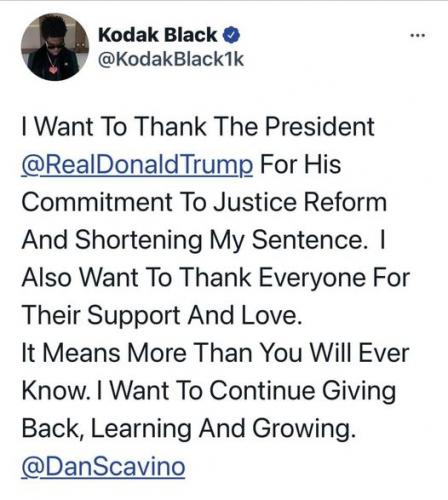
Task: Click the word "Growing." in the tweet
Action: click(x=304, y=429)
